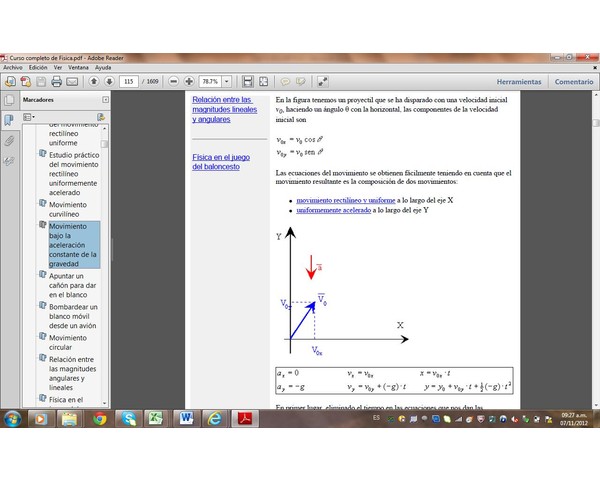600x480 pixels.
Task: Open the Ventana menu
Action: coord(78,67)
